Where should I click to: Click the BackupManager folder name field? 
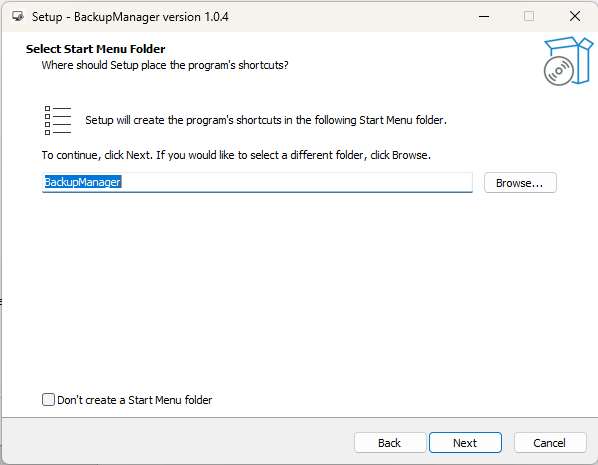click(x=257, y=182)
